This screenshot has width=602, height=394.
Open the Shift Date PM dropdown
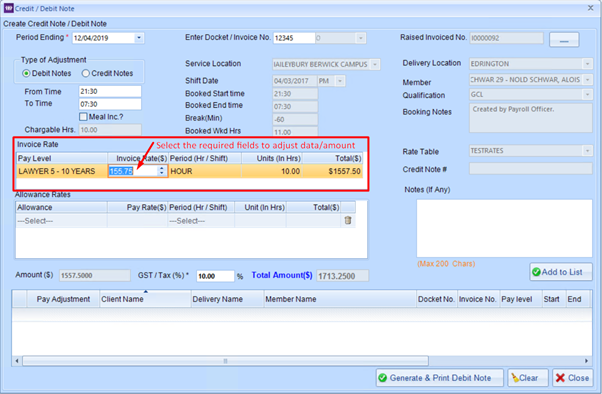[x=340, y=81]
